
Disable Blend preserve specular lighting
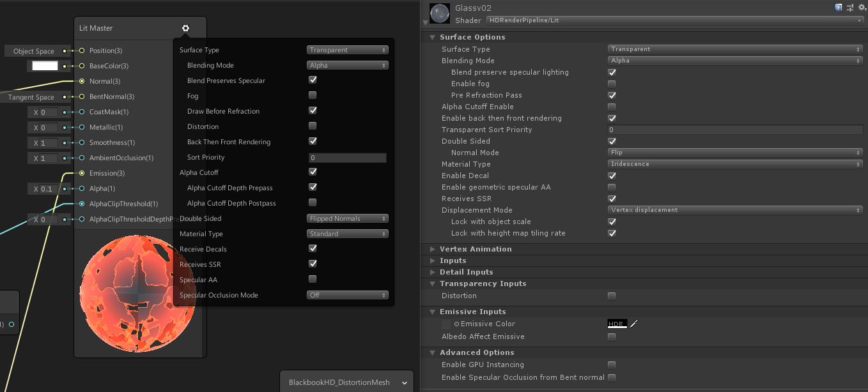(x=612, y=72)
